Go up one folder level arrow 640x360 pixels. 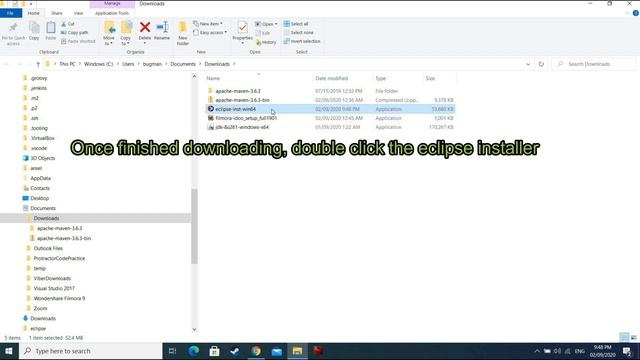pyautogui.click(x=38, y=64)
